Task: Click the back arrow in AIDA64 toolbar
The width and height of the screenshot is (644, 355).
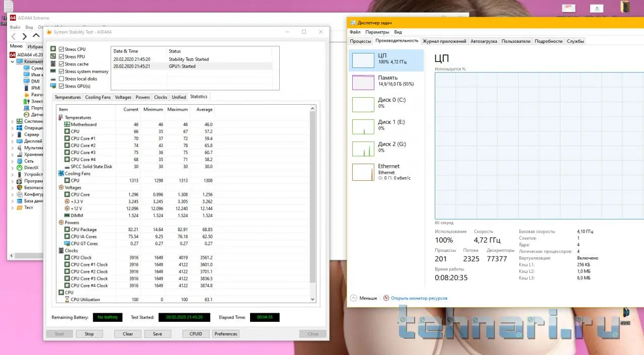Action: pyautogui.click(x=13, y=36)
